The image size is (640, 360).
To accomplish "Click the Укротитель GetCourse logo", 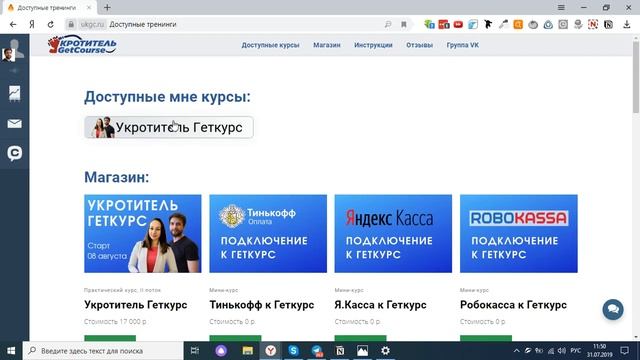I will 82,45.
